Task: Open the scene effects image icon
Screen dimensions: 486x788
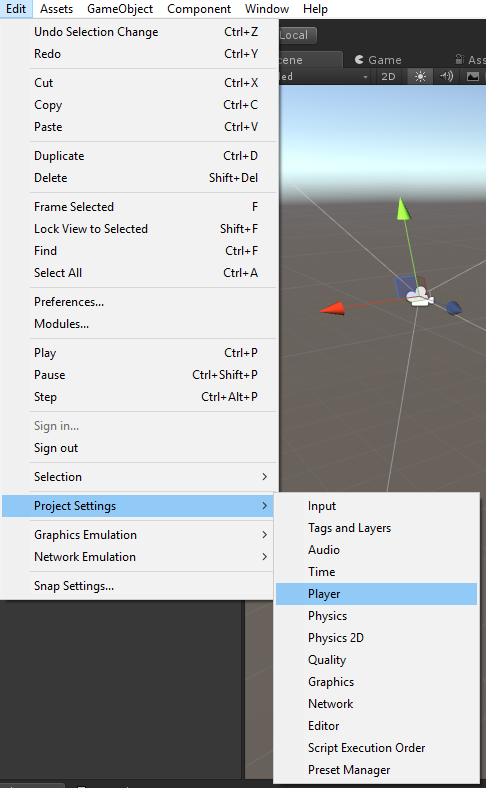Action: coord(473,76)
